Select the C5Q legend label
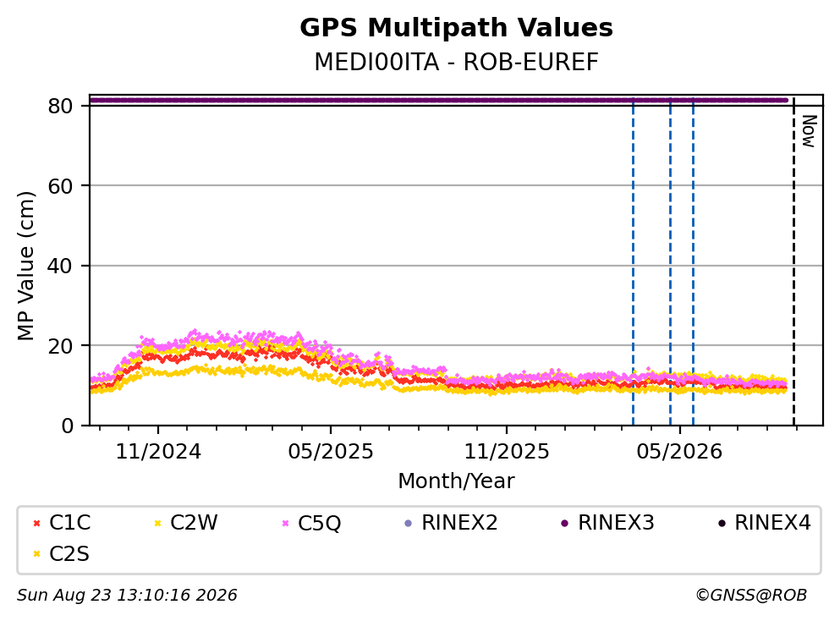This screenshot has height=621, width=840. [319, 524]
